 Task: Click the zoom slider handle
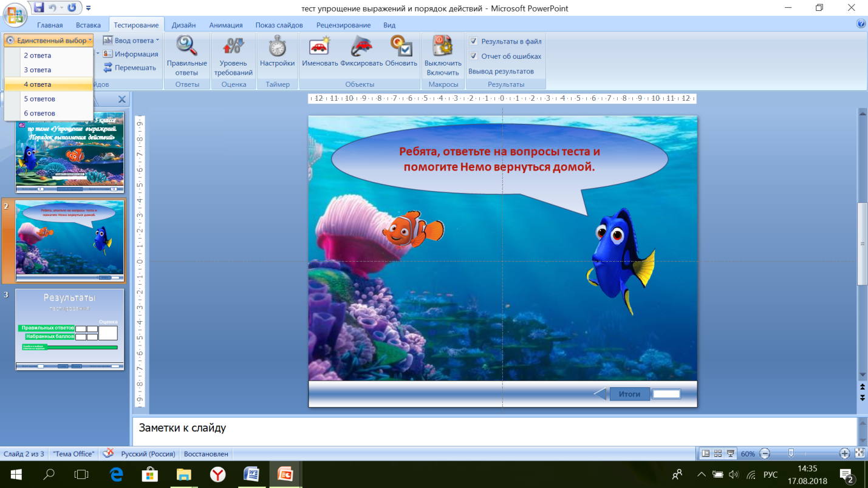(x=790, y=453)
